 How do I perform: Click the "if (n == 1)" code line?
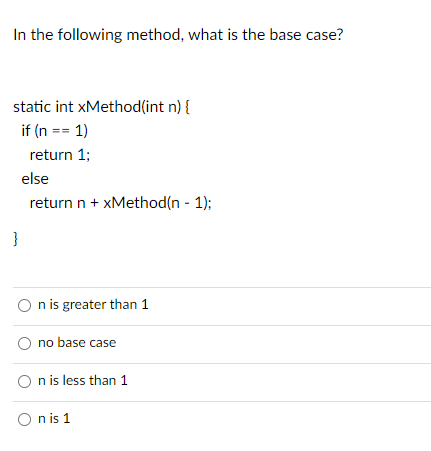(x=55, y=131)
